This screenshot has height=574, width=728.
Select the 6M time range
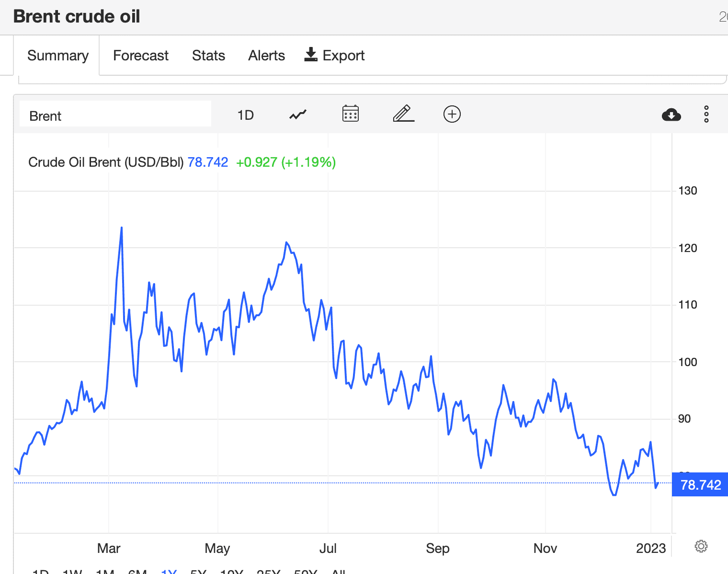(x=137, y=571)
